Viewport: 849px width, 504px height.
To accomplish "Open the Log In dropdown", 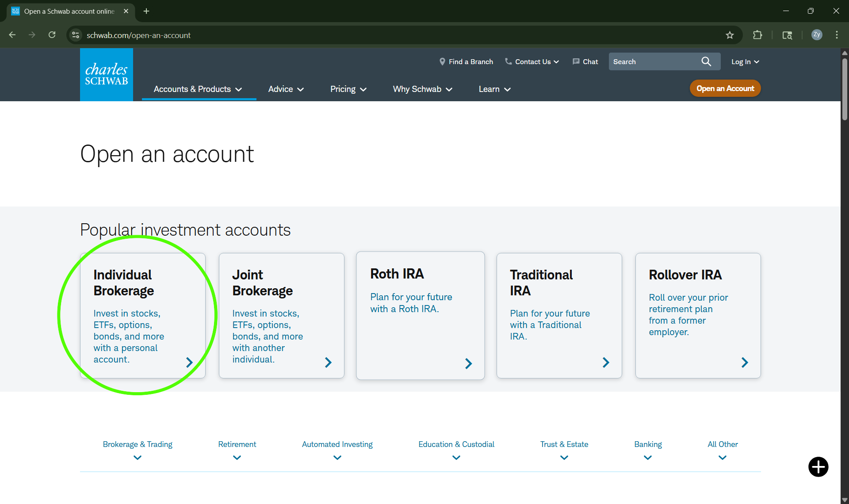I will point(745,61).
